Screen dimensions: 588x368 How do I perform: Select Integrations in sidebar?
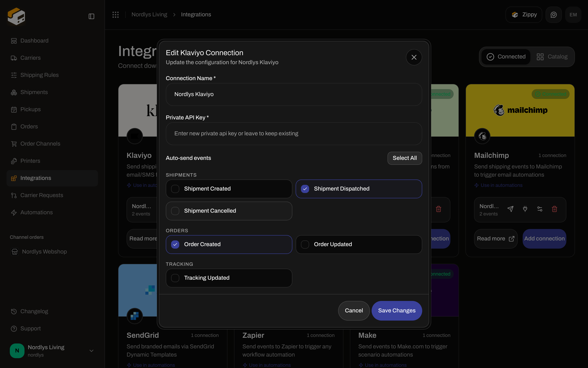pyautogui.click(x=52, y=178)
